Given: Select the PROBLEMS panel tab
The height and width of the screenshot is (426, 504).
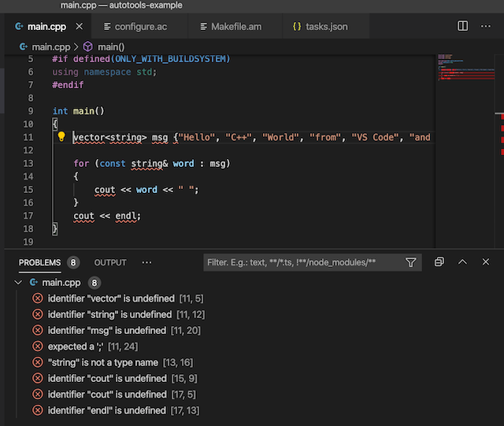Looking at the screenshot, I should coord(39,262).
